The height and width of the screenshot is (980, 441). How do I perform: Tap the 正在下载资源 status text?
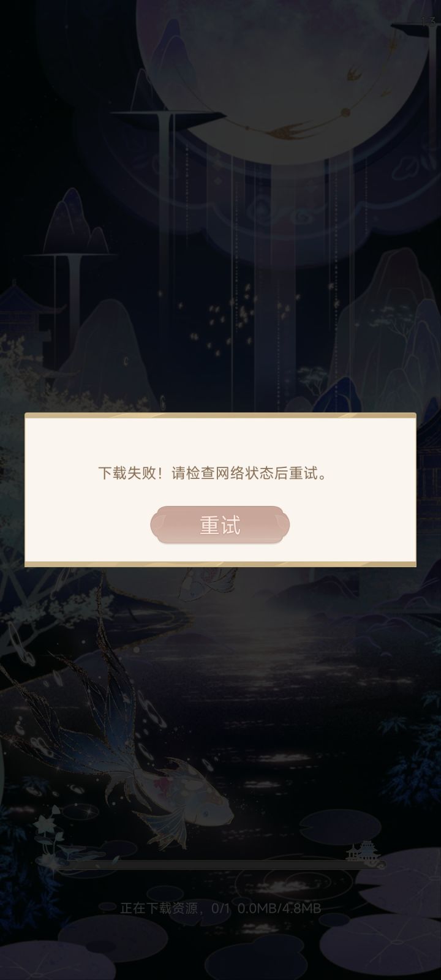[159, 908]
